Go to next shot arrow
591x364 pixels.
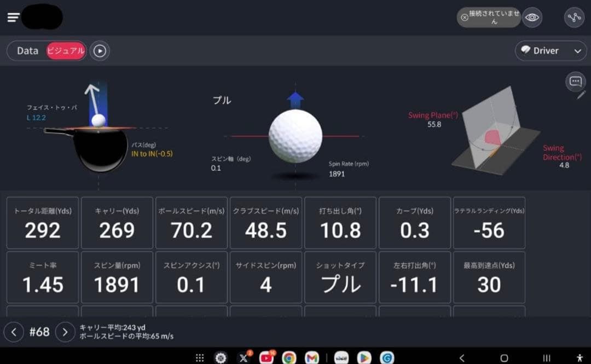tap(65, 332)
